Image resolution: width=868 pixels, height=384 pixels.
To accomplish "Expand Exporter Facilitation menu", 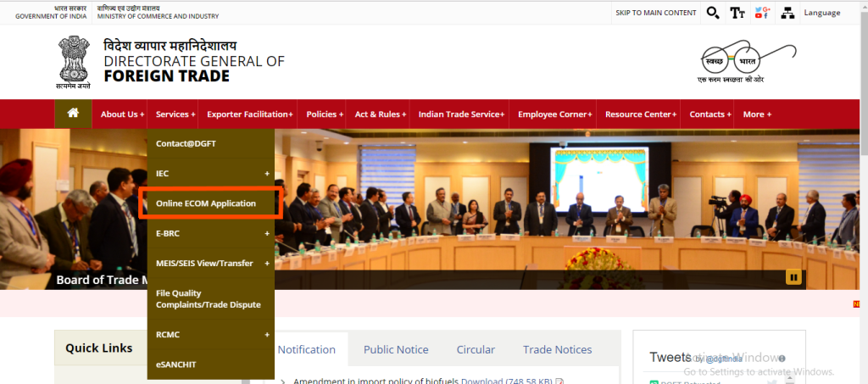I will click(250, 114).
